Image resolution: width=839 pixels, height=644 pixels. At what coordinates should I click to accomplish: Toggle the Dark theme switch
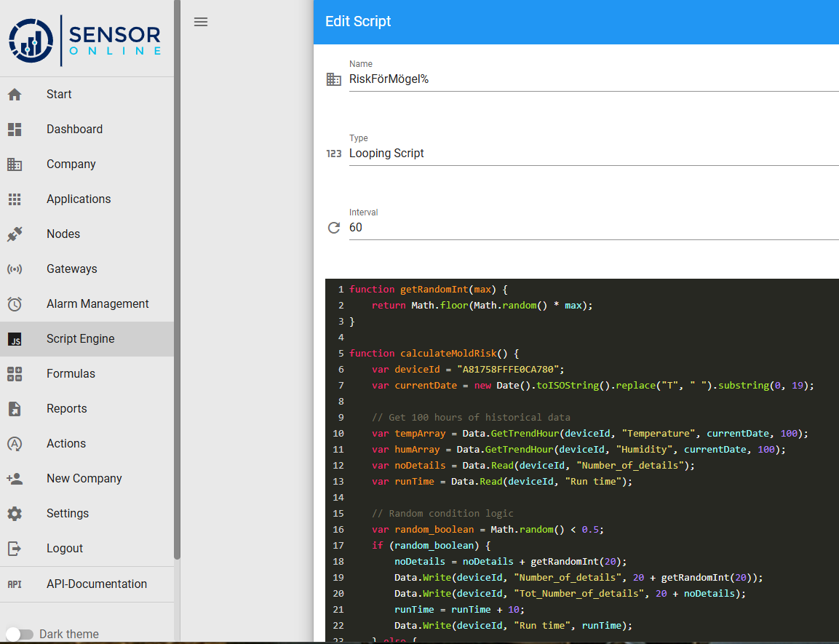click(x=20, y=634)
